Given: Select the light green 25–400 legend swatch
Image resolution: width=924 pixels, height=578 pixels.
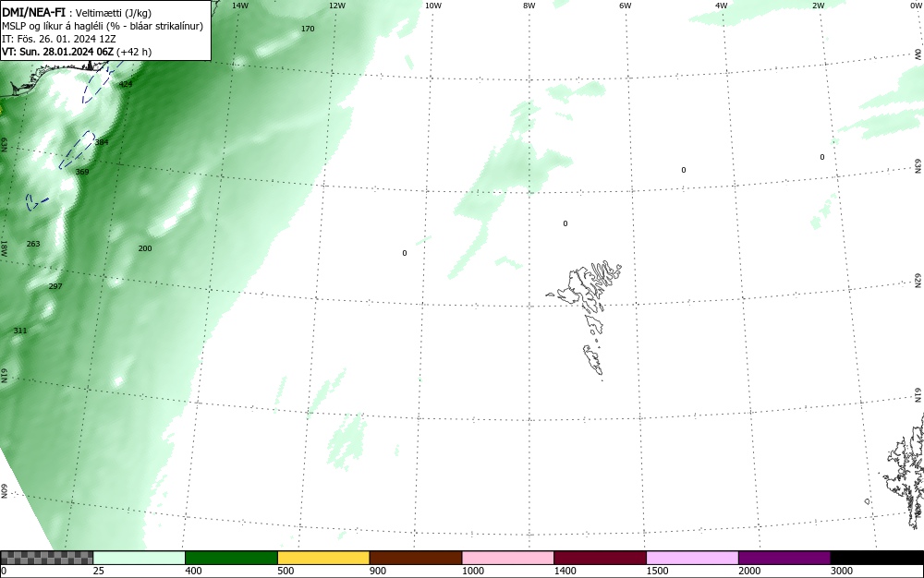Looking at the screenshot, I should coord(140,558).
